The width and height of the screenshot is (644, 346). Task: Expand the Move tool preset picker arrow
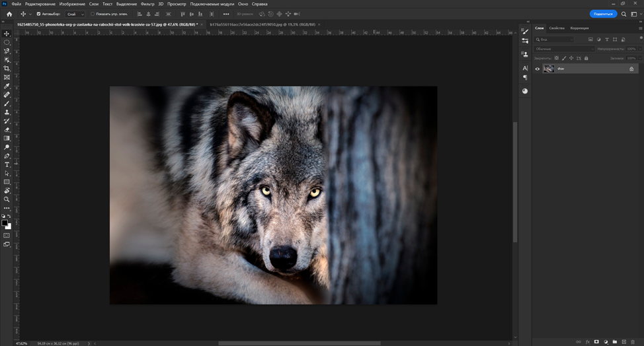coord(30,14)
